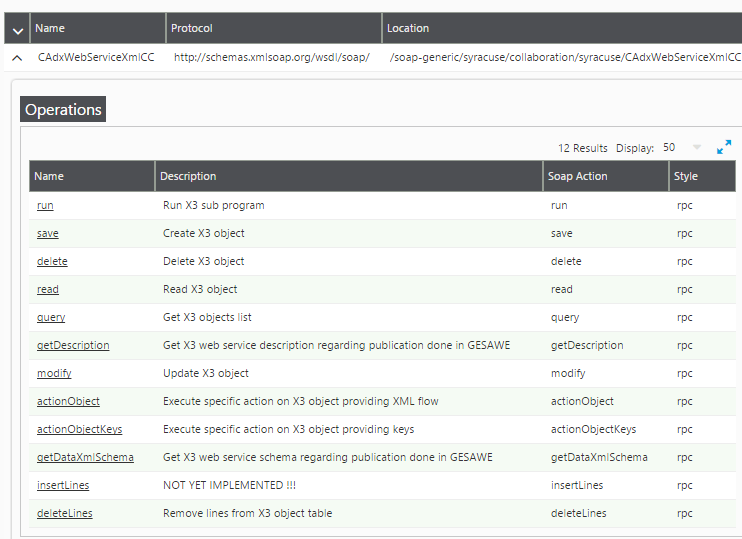Screen dimensions: 742x539
Task: Click the actionObjectKeys Soap Action cell
Action: coord(593,429)
